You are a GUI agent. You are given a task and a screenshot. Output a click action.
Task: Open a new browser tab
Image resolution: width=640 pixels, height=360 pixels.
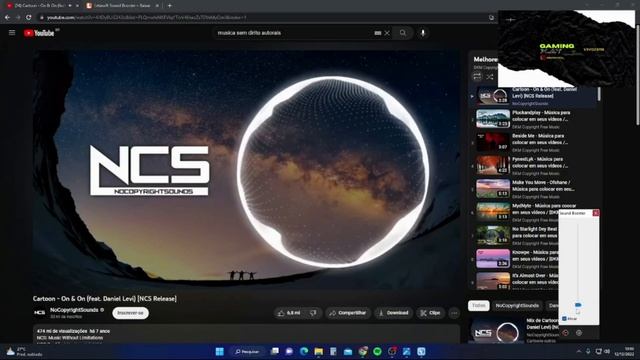pos(169,6)
